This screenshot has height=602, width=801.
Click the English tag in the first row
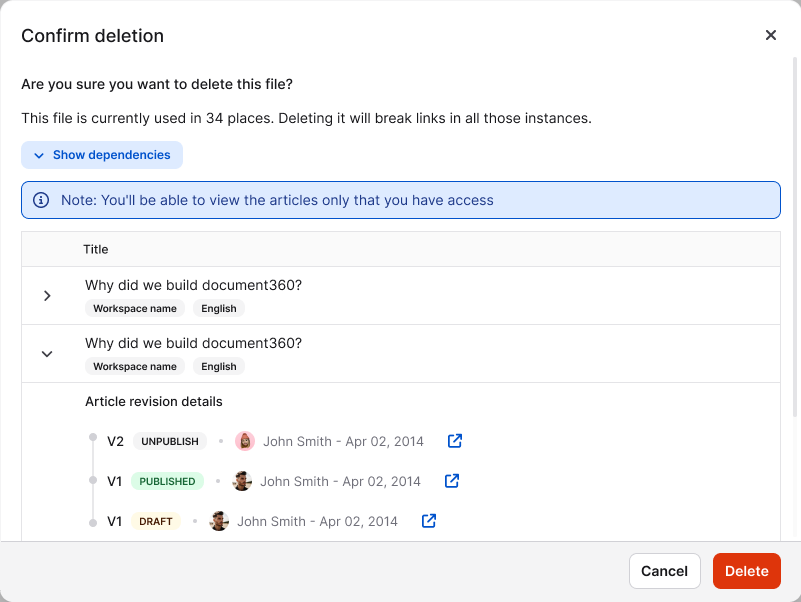219,309
